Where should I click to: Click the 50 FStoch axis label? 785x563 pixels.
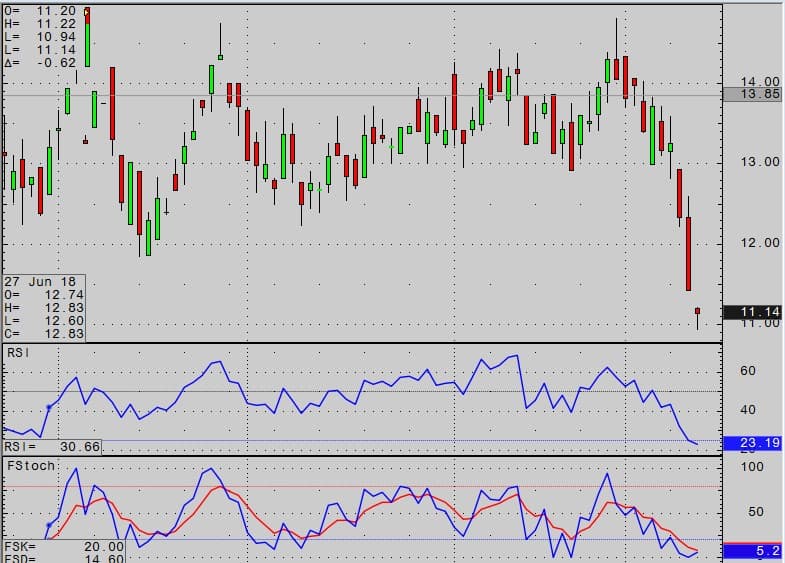755,512
